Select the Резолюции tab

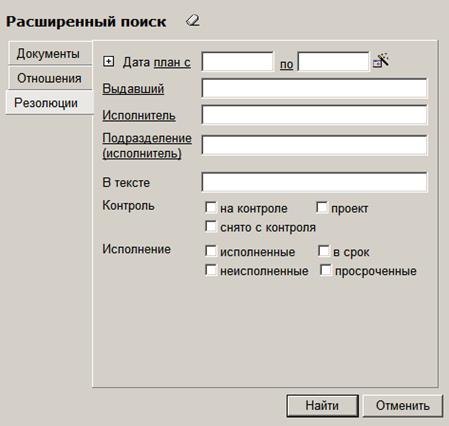[x=49, y=103]
